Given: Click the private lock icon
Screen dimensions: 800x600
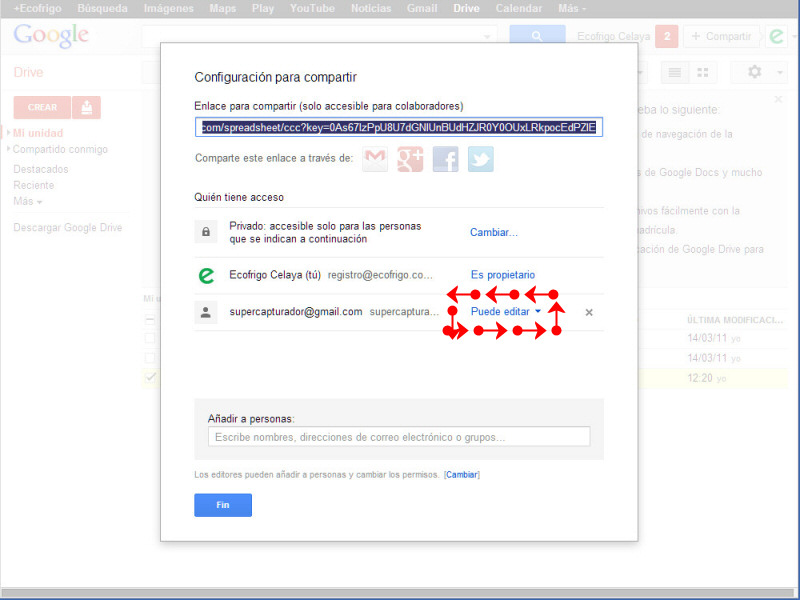Looking at the screenshot, I should [x=206, y=232].
